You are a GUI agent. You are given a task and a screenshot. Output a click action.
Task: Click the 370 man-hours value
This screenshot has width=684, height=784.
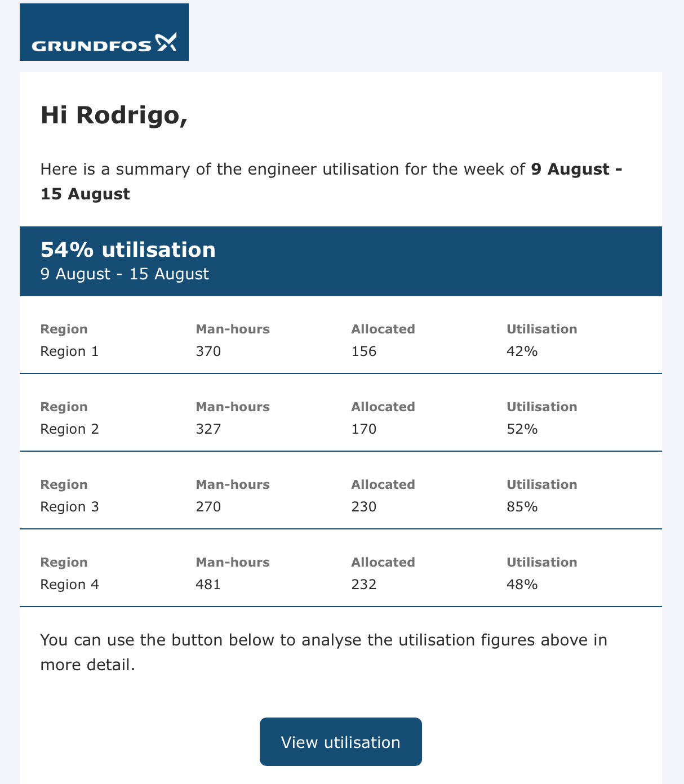208,351
